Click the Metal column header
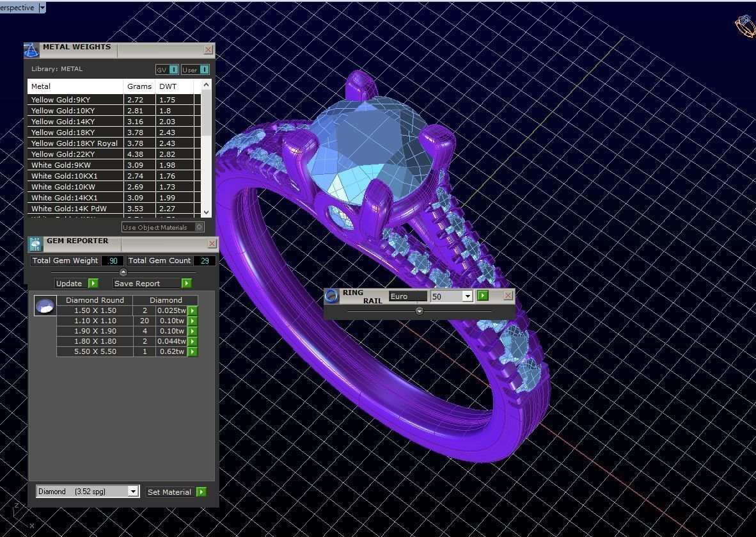The image size is (756, 537). point(75,86)
